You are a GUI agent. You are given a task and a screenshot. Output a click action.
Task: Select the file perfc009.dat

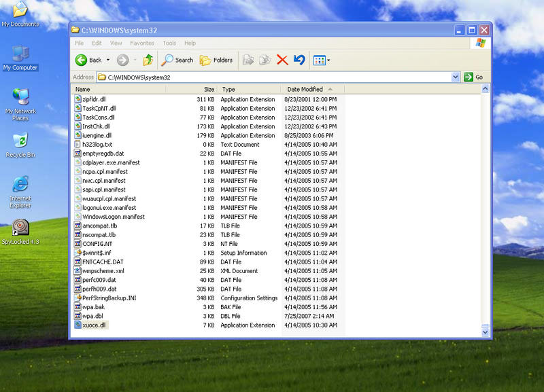(99, 280)
